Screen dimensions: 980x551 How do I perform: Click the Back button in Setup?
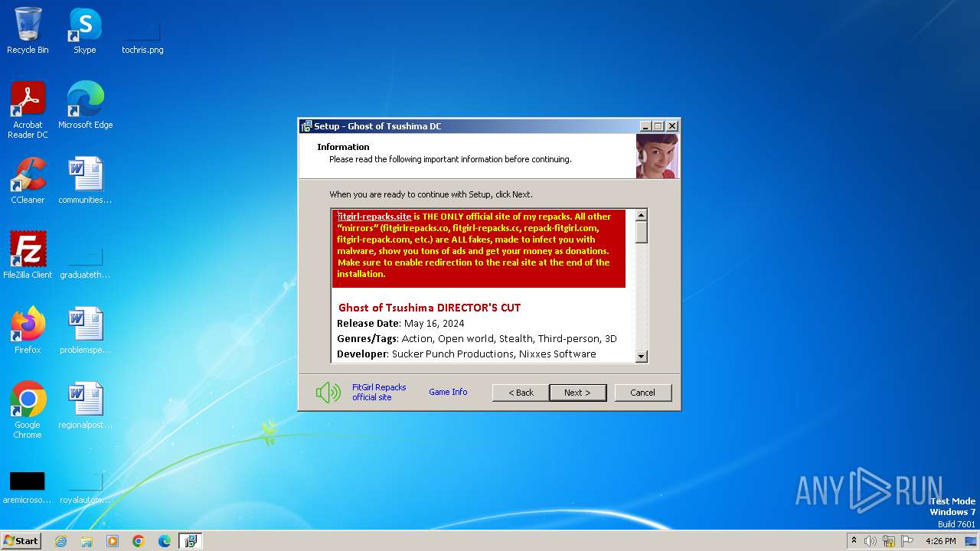(521, 393)
